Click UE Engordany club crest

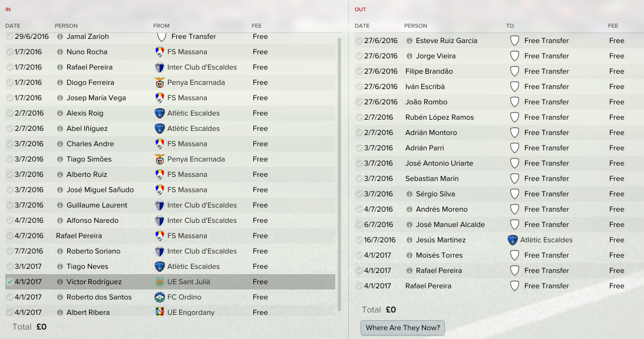pos(160,312)
